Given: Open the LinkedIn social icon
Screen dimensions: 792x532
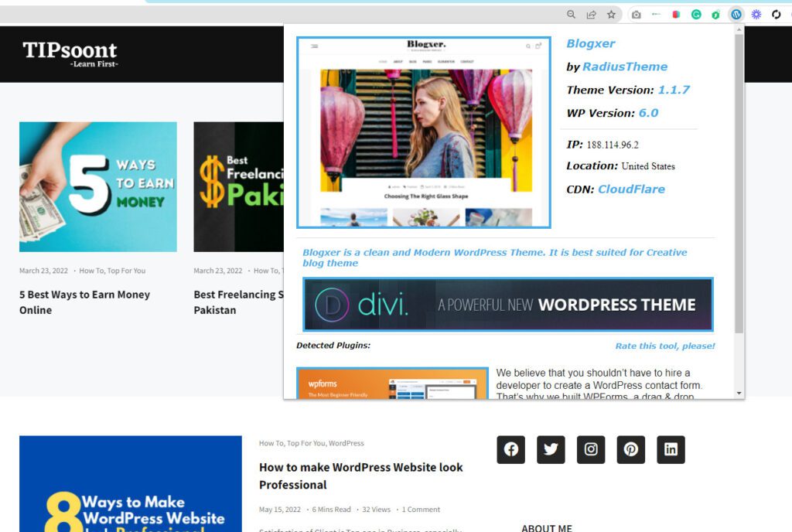Looking at the screenshot, I should 671,449.
